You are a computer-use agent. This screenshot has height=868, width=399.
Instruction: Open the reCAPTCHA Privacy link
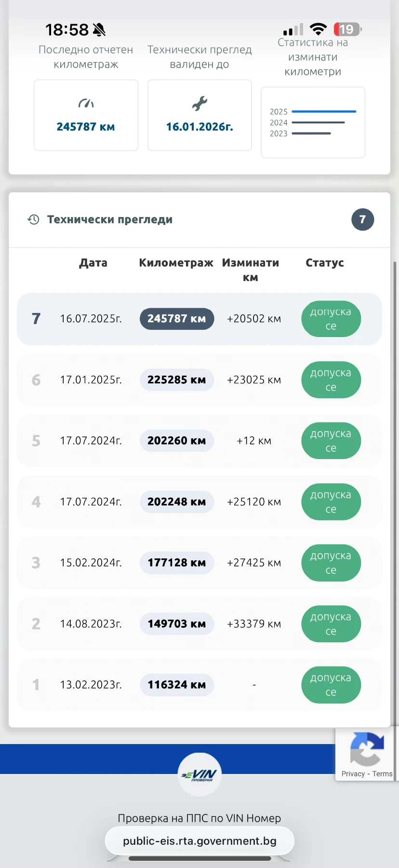tap(353, 773)
